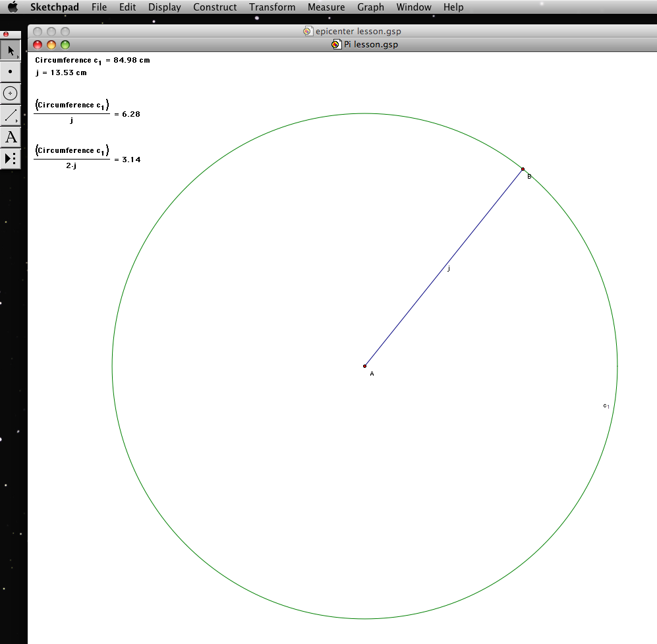Viewport: 657px width, 644px height.
Task: Open the Custom Tools button
Action: tap(11, 158)
